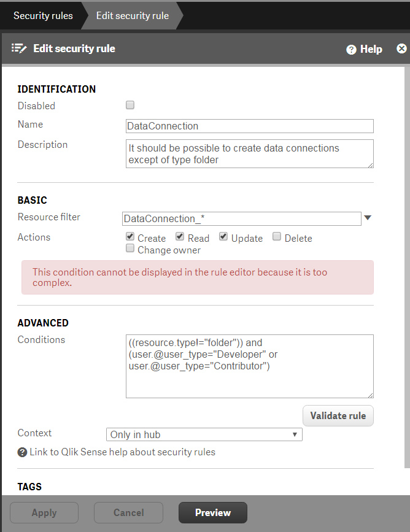Enable the Delete action checkbox

pos(277,236)
